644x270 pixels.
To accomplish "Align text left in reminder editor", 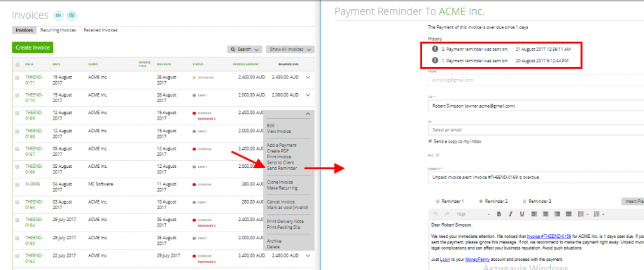I will 534,214.
